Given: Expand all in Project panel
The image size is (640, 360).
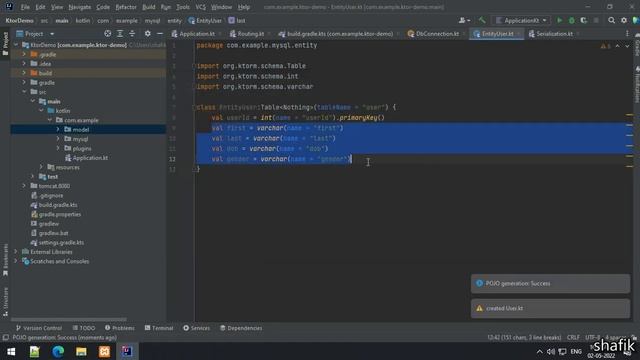Looking at the screenshot, I should (120, 34).
